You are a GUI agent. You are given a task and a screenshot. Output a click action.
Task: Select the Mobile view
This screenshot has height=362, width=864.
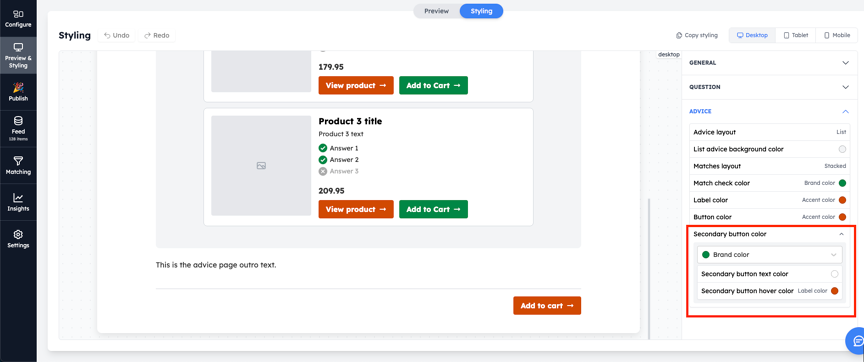click(836, 35)
